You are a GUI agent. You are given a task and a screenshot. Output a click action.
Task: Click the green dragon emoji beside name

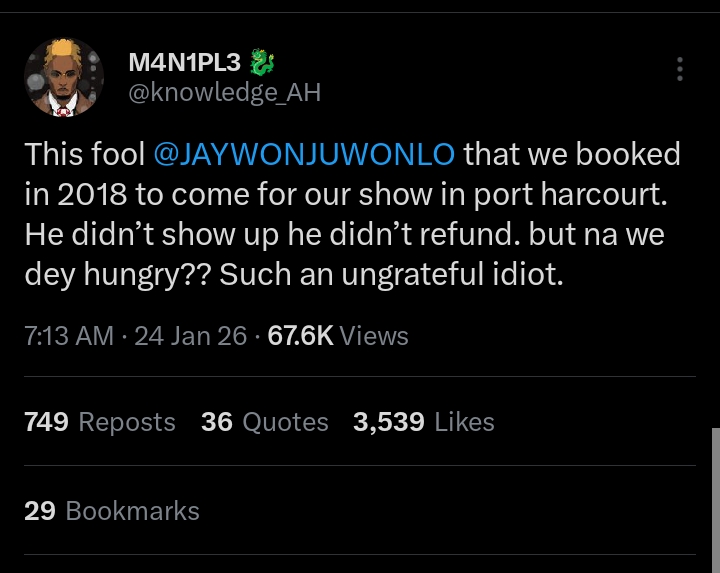coord(261,63)
